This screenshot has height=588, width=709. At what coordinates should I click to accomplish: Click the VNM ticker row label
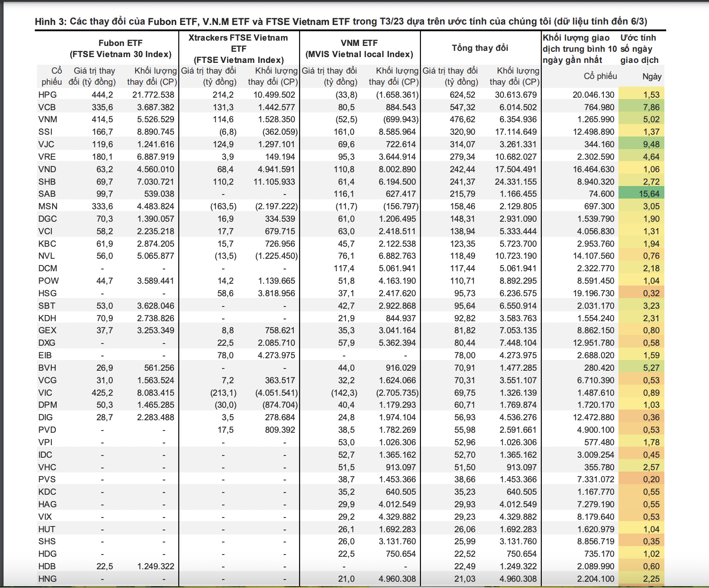pyautogui.click(x=48, y=119)
